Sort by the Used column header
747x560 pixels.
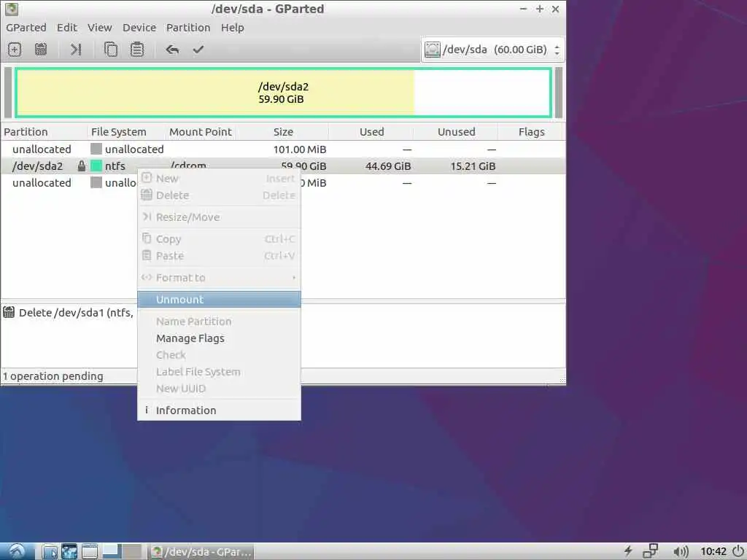click(x=371, y=132)
